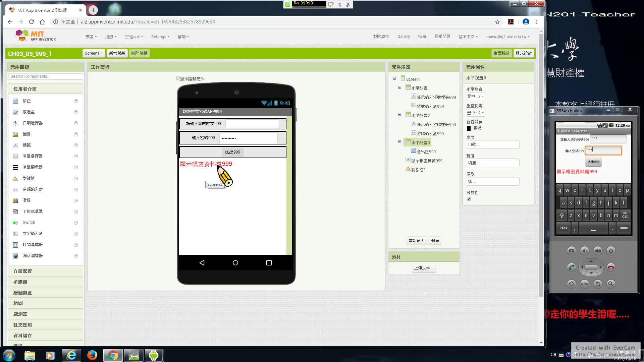The width and height of the screenshot is (644, 362).
Task: Click emulator home button
Action: point(572,284)
